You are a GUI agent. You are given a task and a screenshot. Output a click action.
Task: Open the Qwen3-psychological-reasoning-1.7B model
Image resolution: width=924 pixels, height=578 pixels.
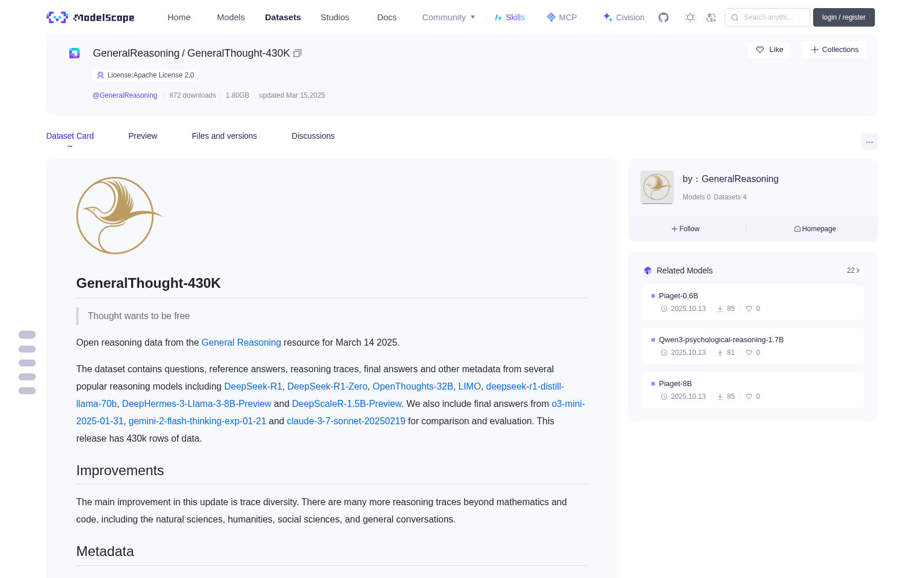click(752, 346)
